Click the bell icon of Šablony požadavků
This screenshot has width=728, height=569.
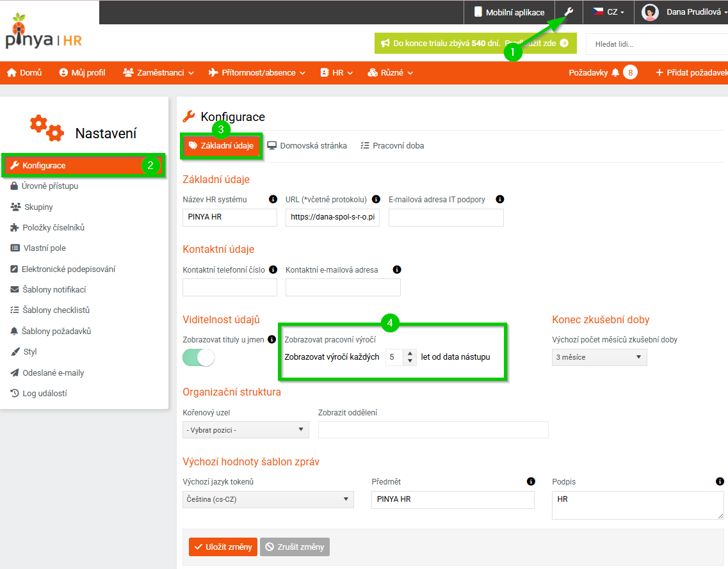tap(14, 331)
